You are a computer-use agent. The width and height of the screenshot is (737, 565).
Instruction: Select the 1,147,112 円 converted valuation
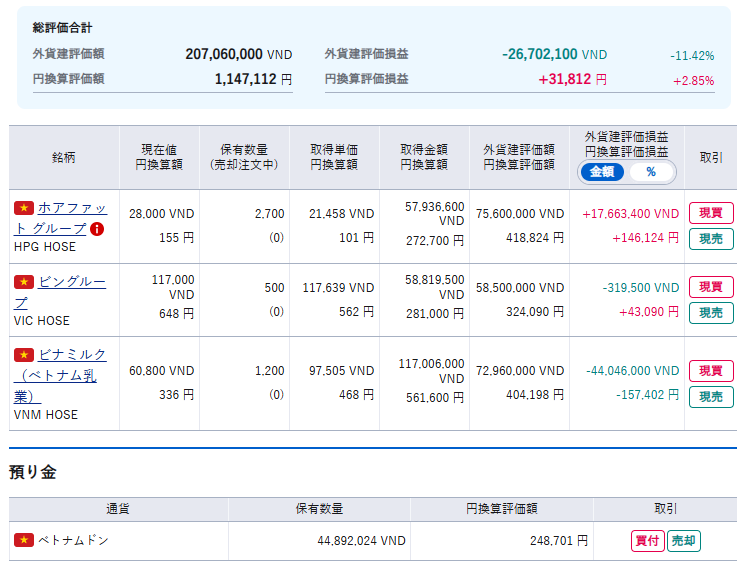253,79
